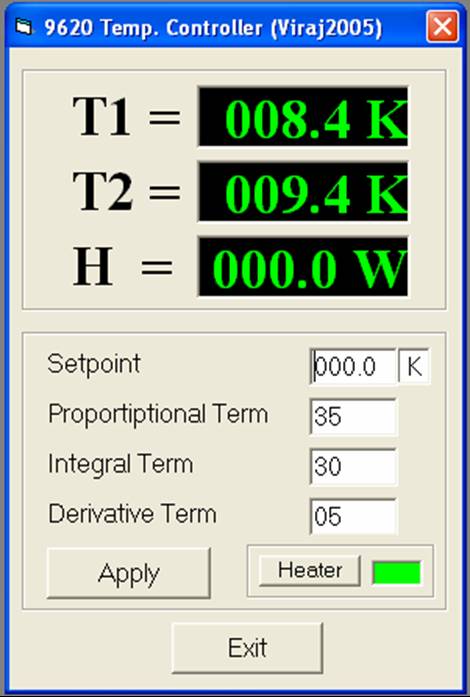The height and width of the screenshot is (697, 470).
Task: Click the application icon in title bar
Action: [x=23, y=28]
